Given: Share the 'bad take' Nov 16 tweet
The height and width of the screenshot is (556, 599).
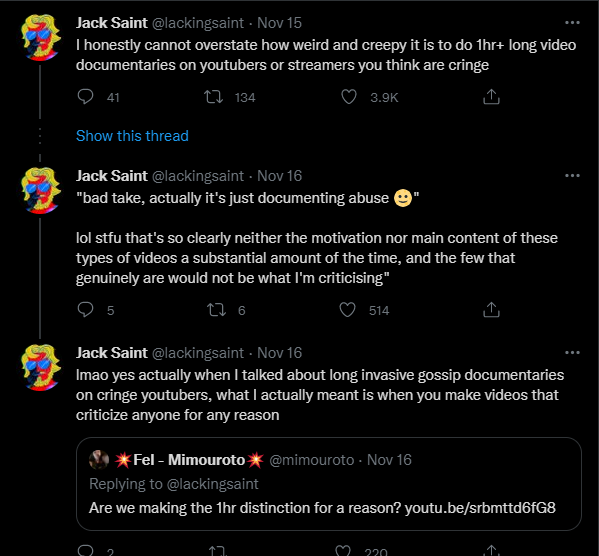Looking at the screenshot, I should [491, 310].
